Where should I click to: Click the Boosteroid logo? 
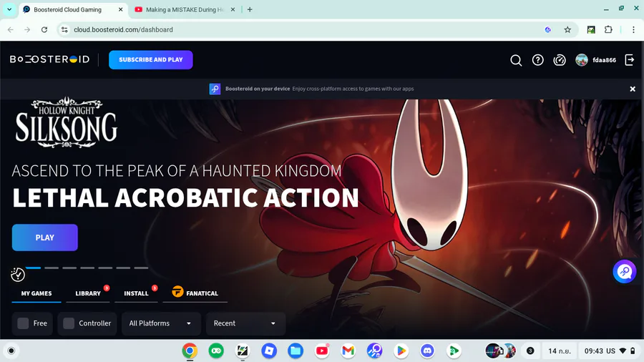coord(49,59)
